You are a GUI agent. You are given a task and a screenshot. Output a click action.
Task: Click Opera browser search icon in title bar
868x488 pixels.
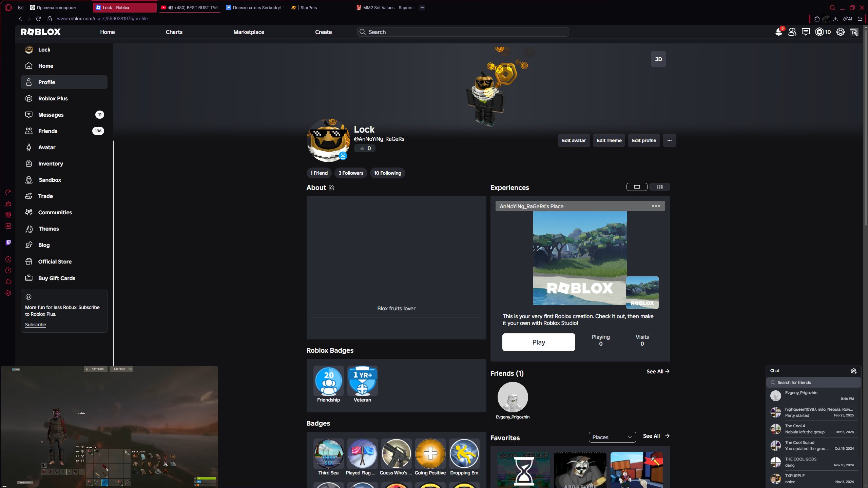832,7
